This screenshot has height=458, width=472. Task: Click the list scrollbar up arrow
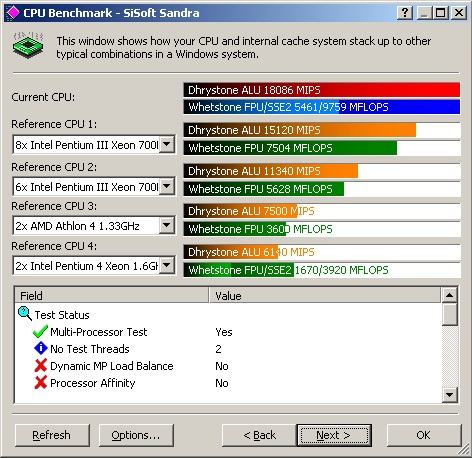pyautogui.click(x=449, y=295)
